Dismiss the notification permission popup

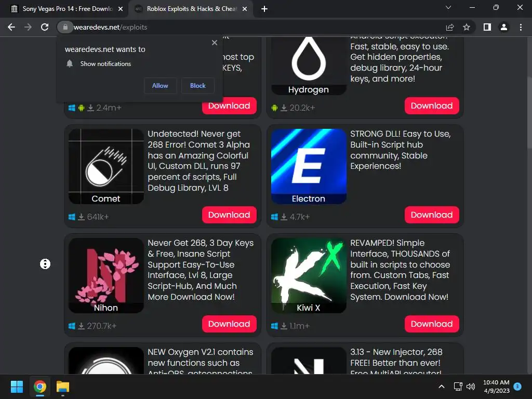point(215,43)
